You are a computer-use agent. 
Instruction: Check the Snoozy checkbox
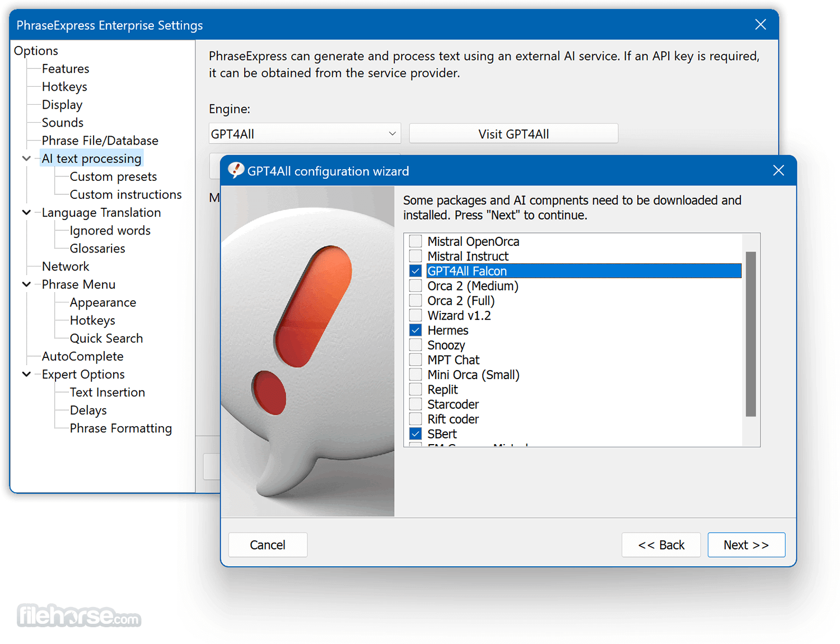pyautogui.click(x=416, y=345)
